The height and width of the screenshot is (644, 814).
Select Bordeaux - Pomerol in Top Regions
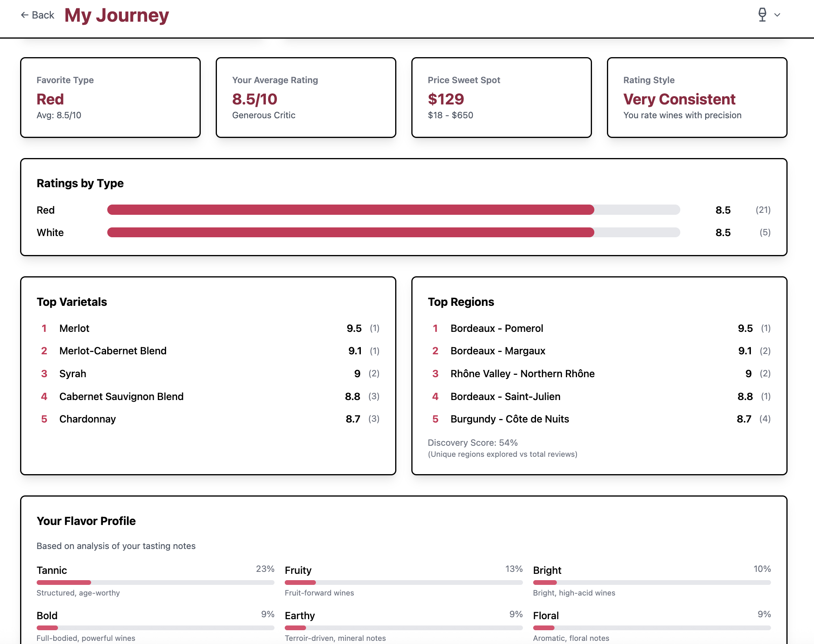[x=497, y=328]
